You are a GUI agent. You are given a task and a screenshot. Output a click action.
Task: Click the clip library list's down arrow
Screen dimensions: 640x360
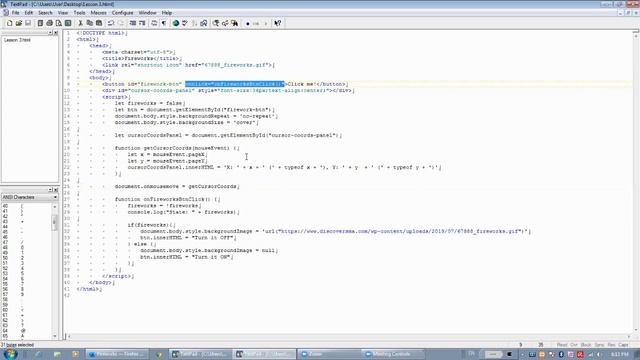[55, 336]
